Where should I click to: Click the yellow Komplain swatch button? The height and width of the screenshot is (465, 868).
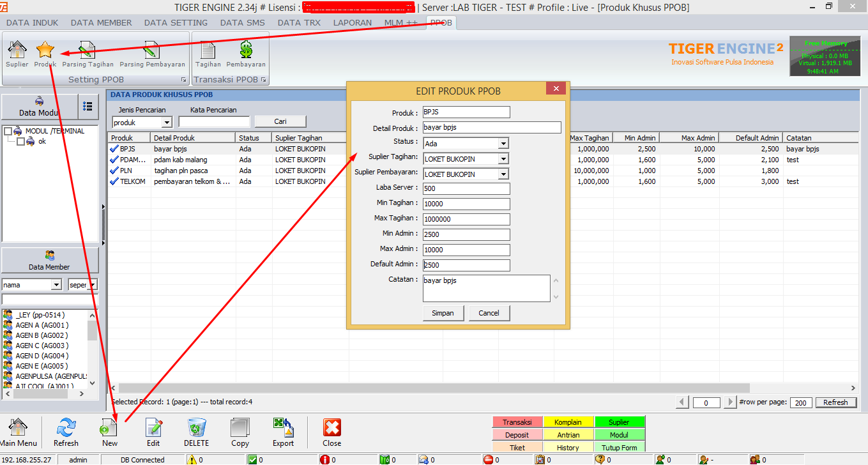[x=568, y=422]
